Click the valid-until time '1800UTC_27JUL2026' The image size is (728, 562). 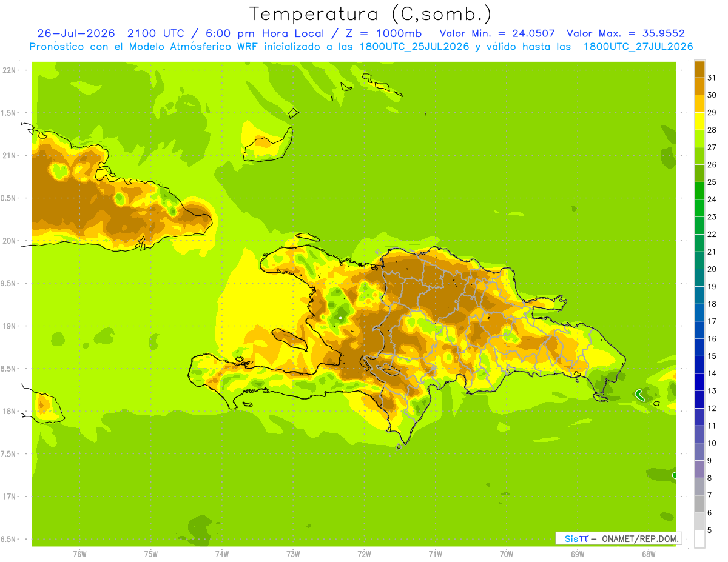tap(638, 47)
